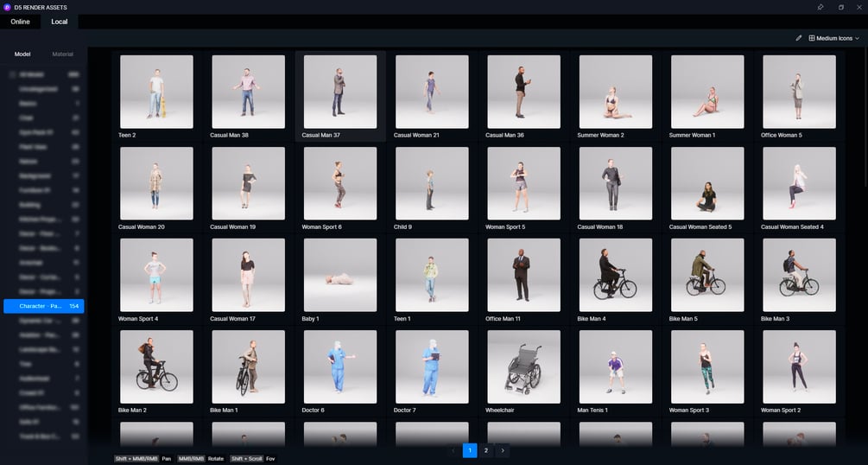The image size is (868, 465).
Task: Switch to the Local tab
Action: point(60,22)
